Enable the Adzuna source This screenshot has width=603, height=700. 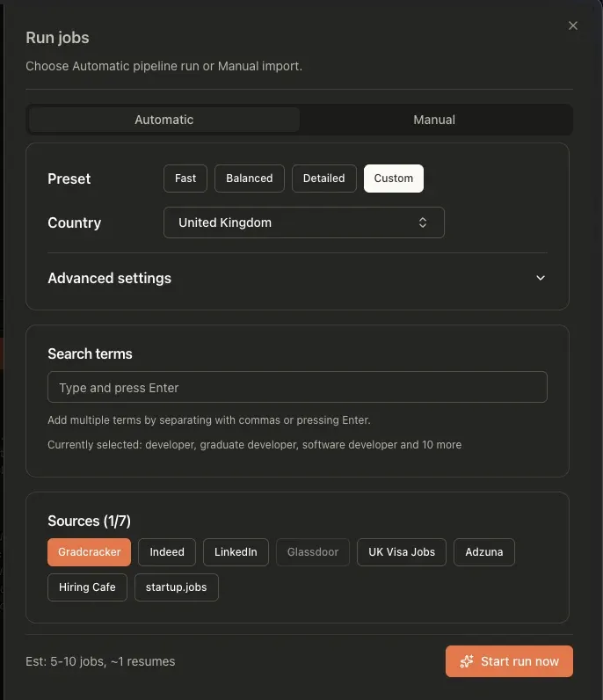pyautogui.click(x=484, y=552)
